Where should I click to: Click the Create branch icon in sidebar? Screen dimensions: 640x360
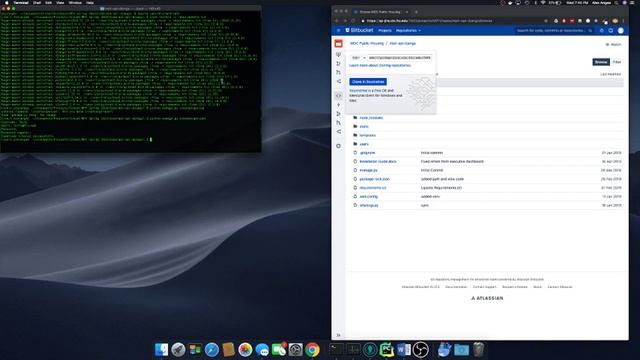point(338,63)
